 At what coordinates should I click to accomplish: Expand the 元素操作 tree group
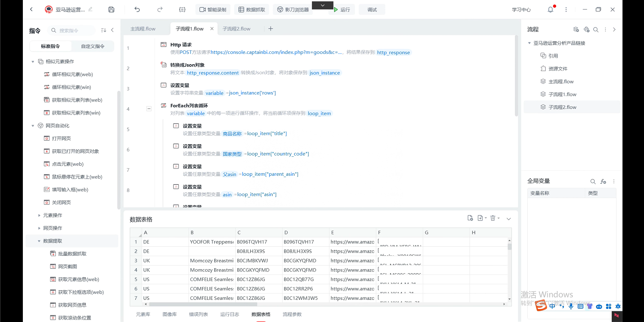point(39,215)
